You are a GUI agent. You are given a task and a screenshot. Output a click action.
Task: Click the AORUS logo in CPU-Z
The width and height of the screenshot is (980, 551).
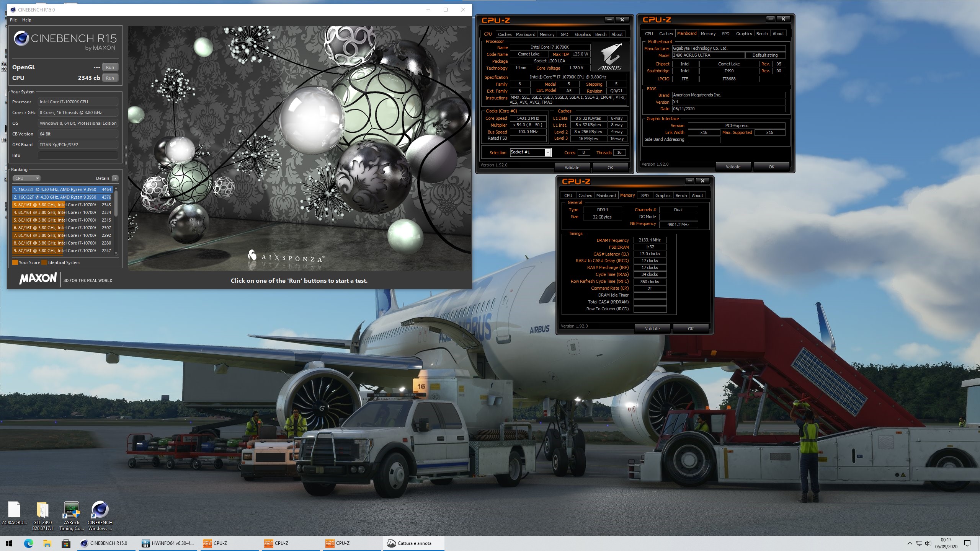point(610,57)
